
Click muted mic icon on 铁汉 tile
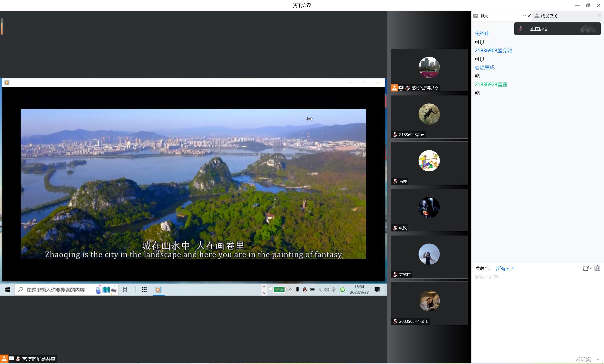(x=395, y=228)
